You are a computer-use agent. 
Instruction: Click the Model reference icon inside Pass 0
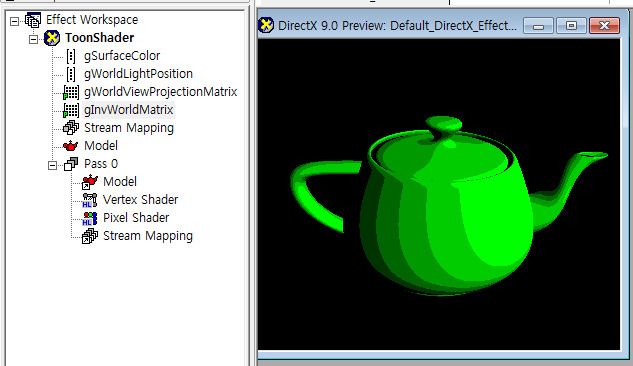(x=90, y=182)
